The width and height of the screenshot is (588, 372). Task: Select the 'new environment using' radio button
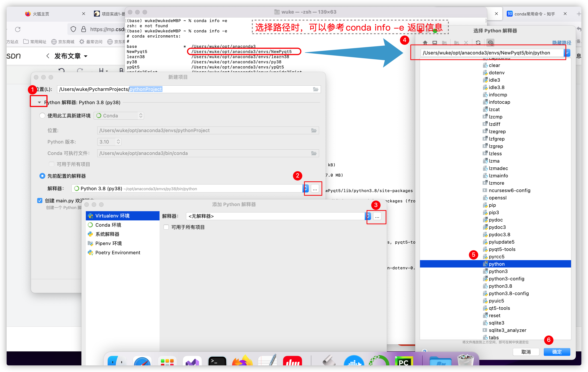[x=42, y=116]
